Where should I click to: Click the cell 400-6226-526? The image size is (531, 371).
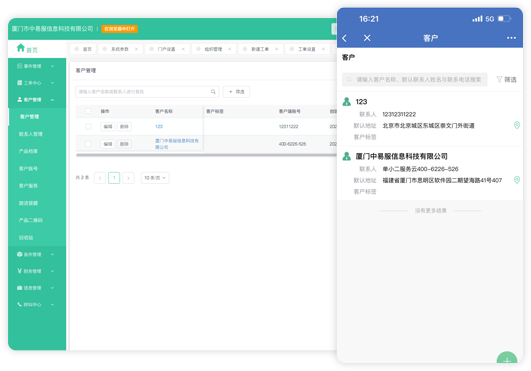click(x=292, y=144)
